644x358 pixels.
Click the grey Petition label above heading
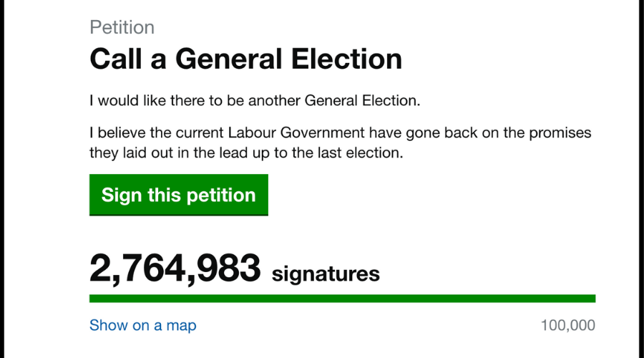[x=122, y=27]
